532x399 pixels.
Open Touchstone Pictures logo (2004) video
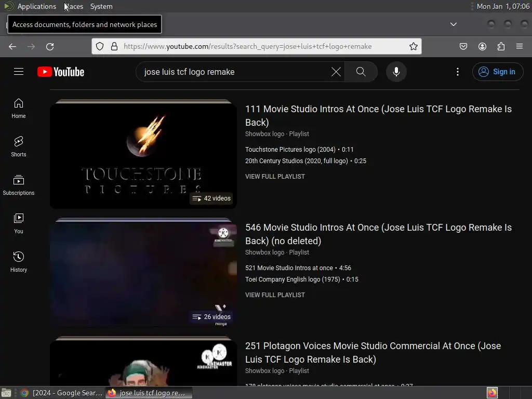(x=299, y=149)
